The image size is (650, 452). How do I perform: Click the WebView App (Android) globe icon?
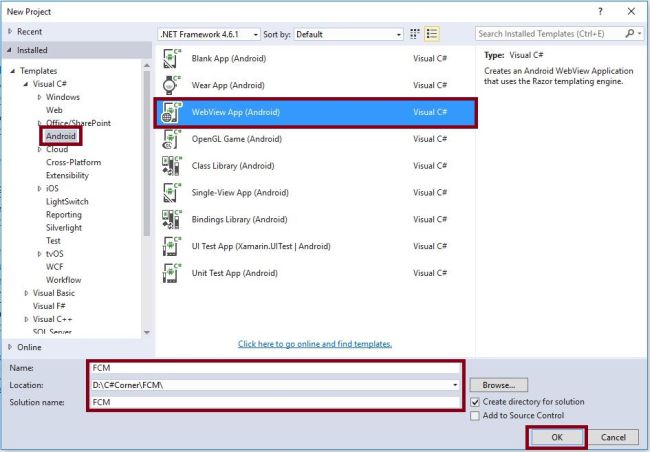(172, 112)
